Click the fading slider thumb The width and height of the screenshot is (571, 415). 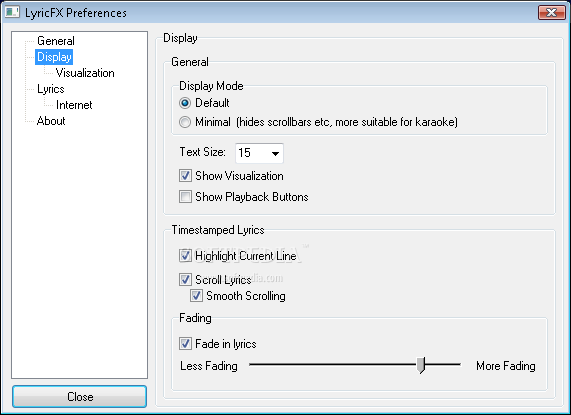pos(421,365)
